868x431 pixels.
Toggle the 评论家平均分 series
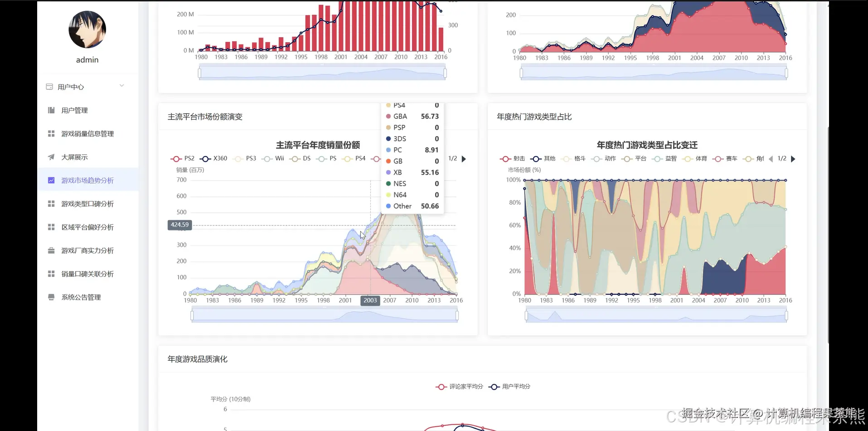pos(459,387)
